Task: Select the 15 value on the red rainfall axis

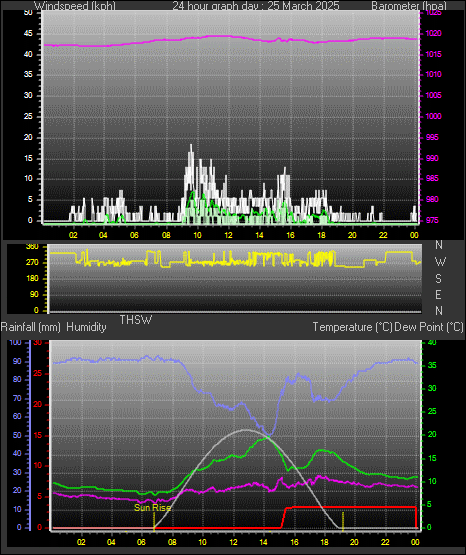Action: (x=38, y=436)
